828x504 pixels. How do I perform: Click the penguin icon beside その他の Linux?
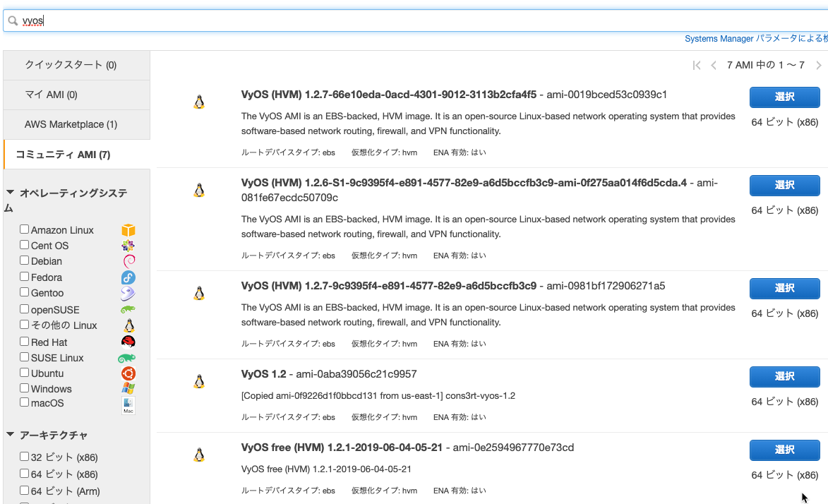click(x=129, y=325)
